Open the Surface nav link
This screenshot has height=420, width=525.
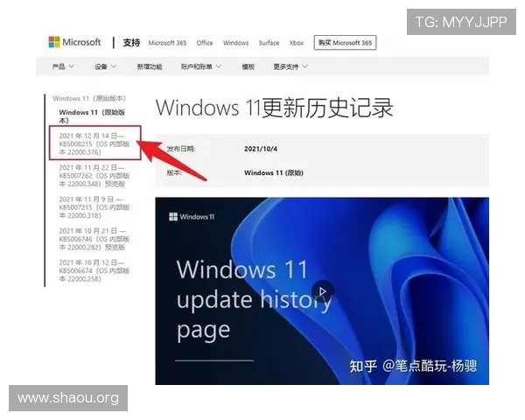(269, 43)
